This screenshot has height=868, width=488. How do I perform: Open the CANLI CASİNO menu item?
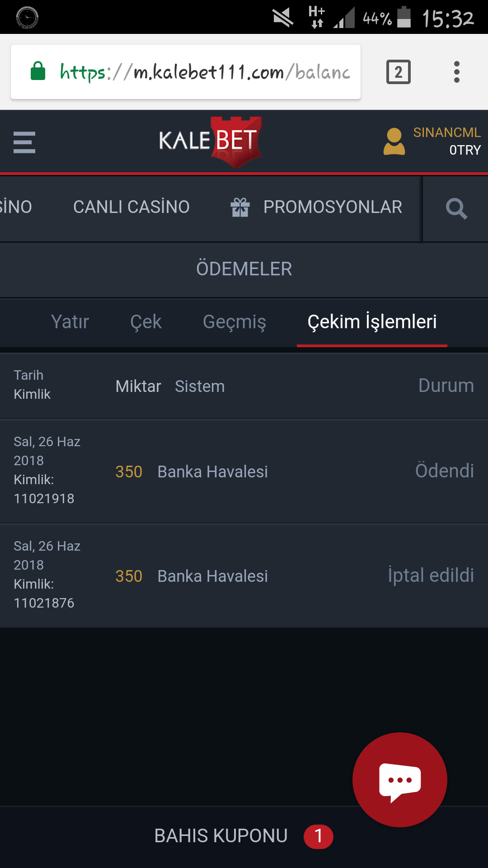(131, 207)
